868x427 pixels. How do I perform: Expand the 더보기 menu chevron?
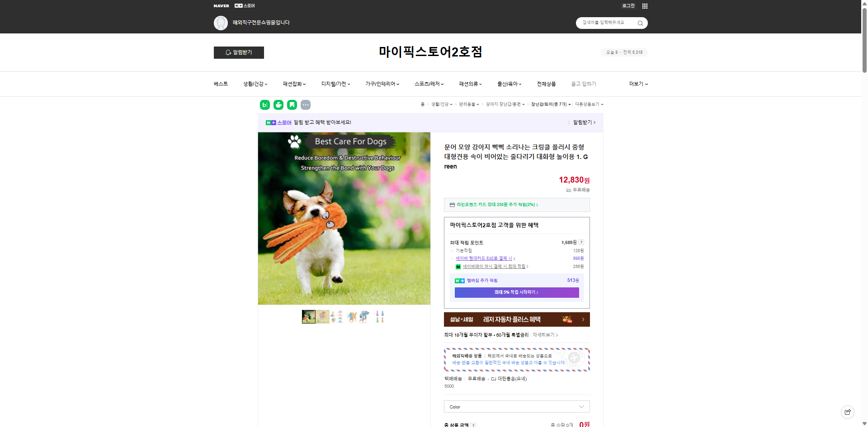(646, 84)
